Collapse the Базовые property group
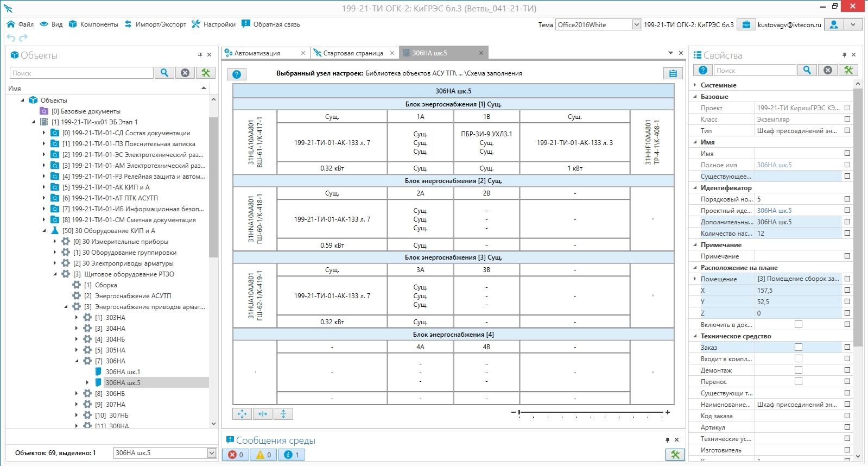Screen dimensions: 868x466 coord(695,96)
